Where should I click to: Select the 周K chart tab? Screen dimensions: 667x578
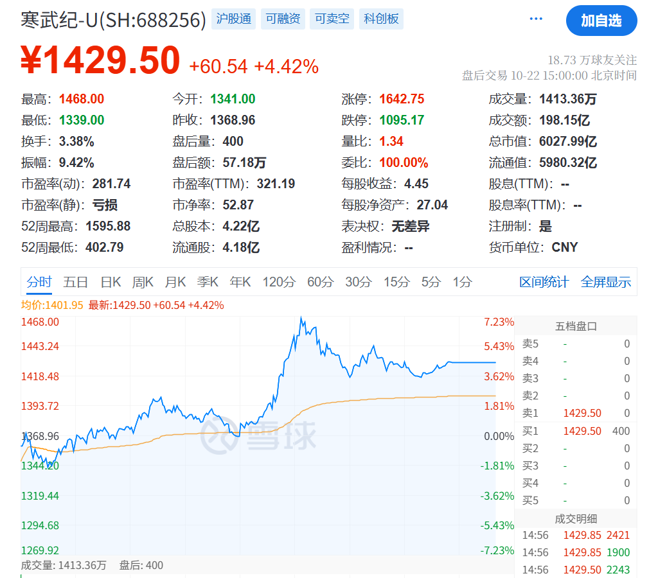142,282
